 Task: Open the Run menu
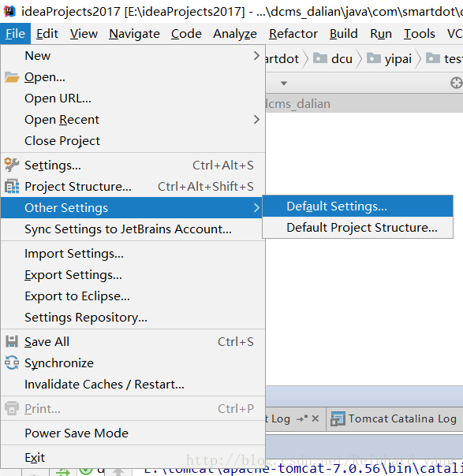pos(381,34)
